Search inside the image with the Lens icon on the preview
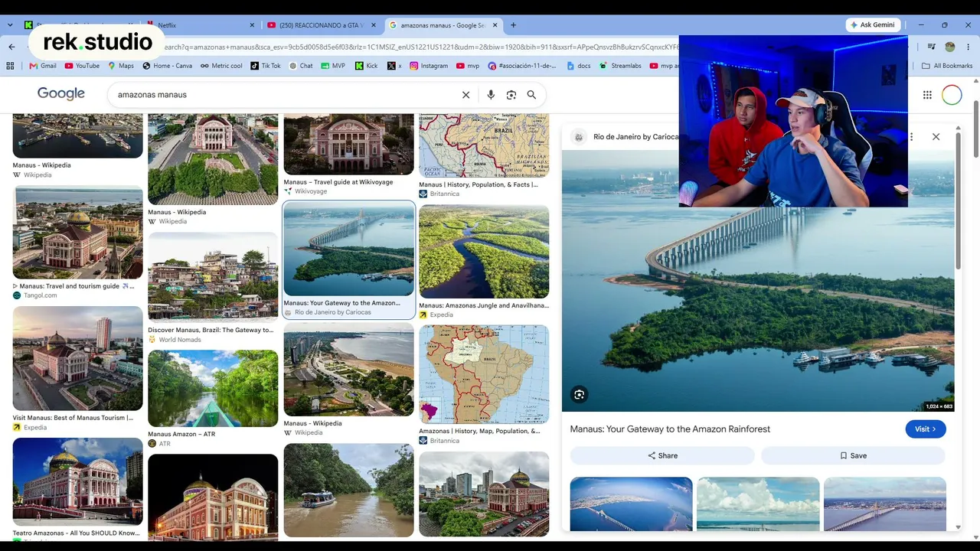Viewport: 980px width, 551px height. (580, 395)
